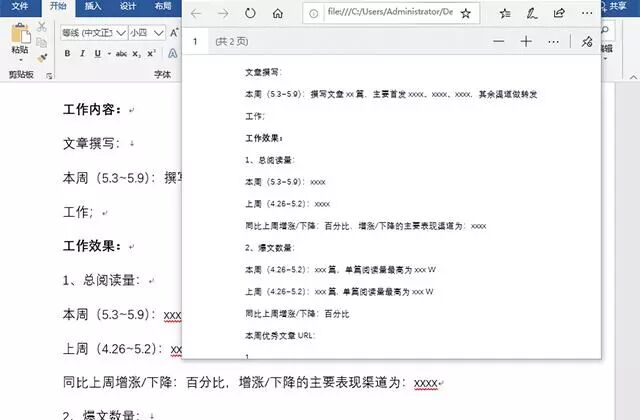Open the clipboard pane launcher
640x420 pixels.
49,76
